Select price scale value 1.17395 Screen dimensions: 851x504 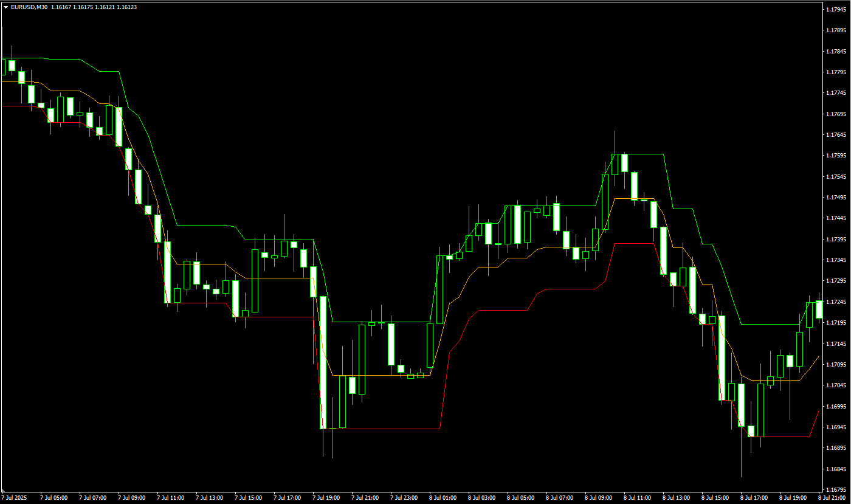pos(836,240)
